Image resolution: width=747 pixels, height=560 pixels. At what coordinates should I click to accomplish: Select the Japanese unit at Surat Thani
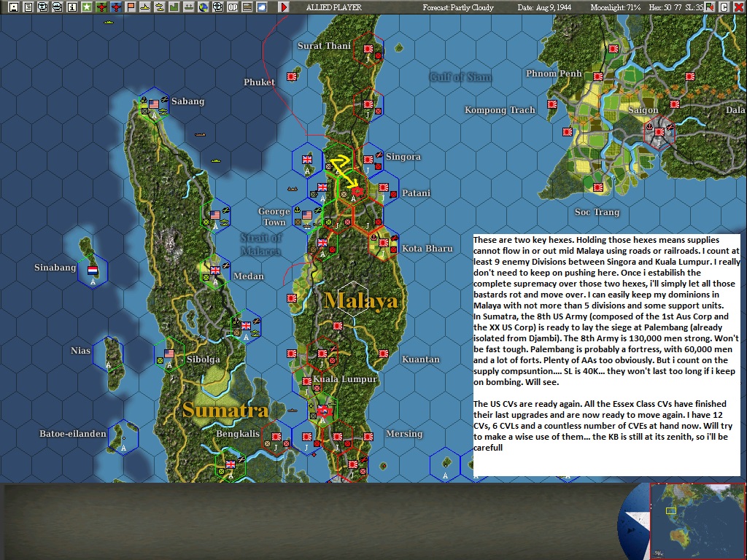click(x=368, y=49)
